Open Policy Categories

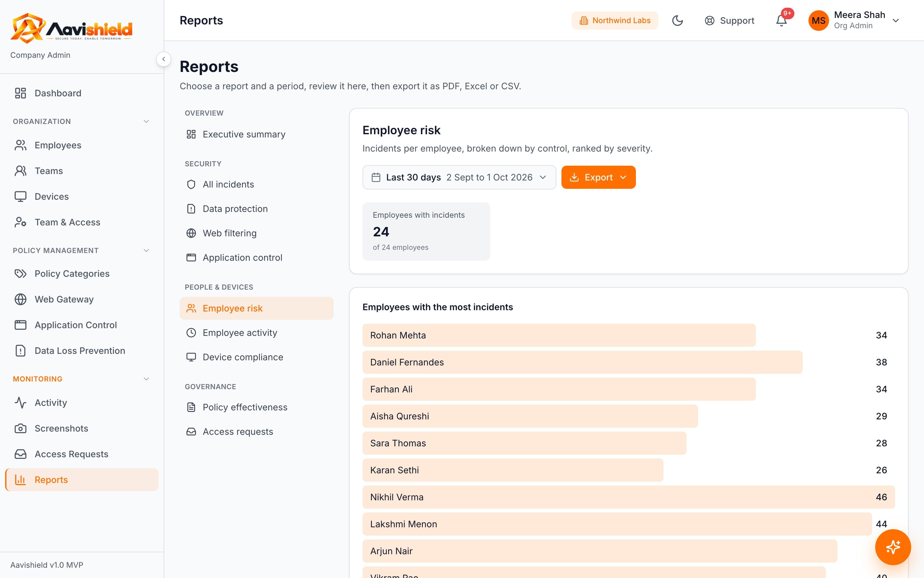pyautogui.click(x=82, y=273)
